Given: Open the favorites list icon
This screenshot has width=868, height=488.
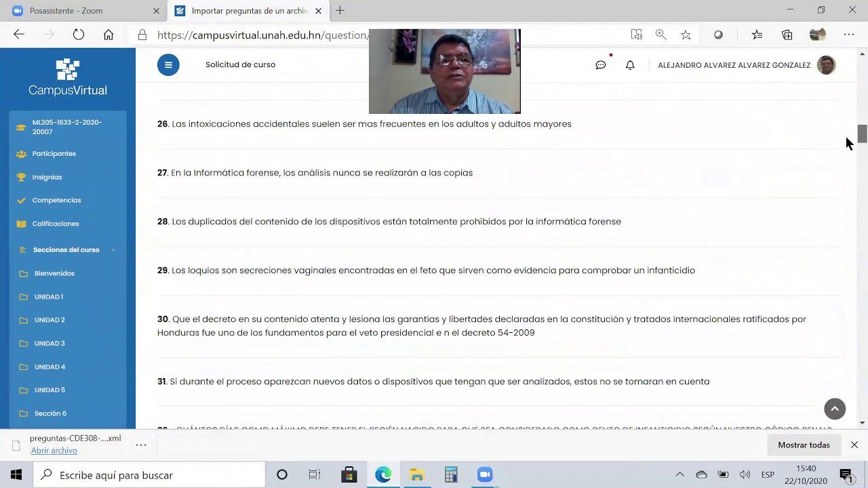Looking at the screenshot, I should [x=757, y=35].
